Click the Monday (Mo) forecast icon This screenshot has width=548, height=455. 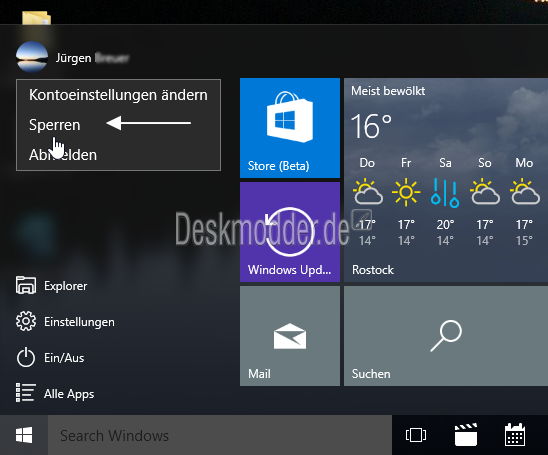(525, 192)
